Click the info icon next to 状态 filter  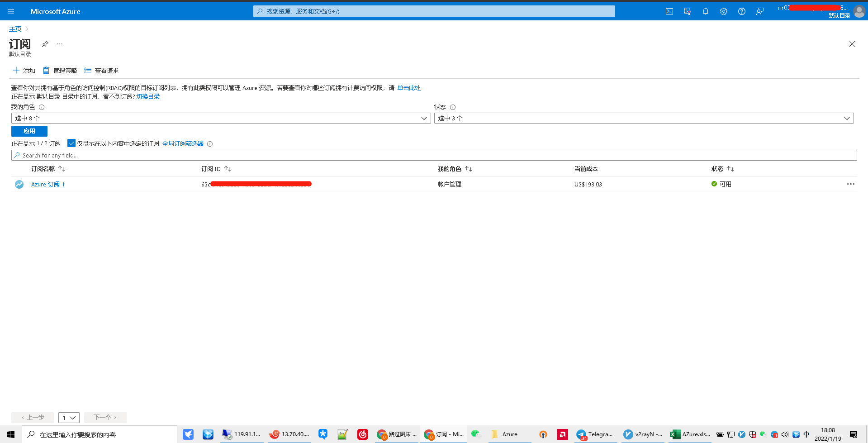[453, 107]
